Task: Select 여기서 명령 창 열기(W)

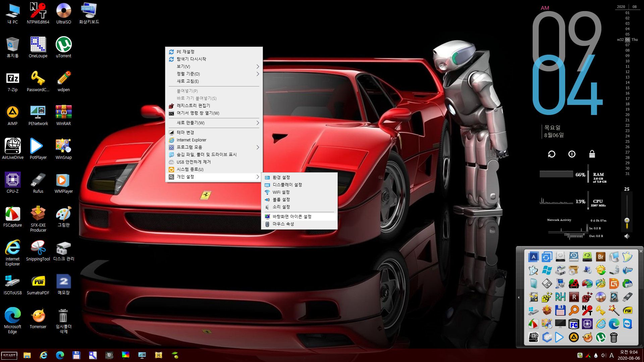Action: (x=214, y=113)
